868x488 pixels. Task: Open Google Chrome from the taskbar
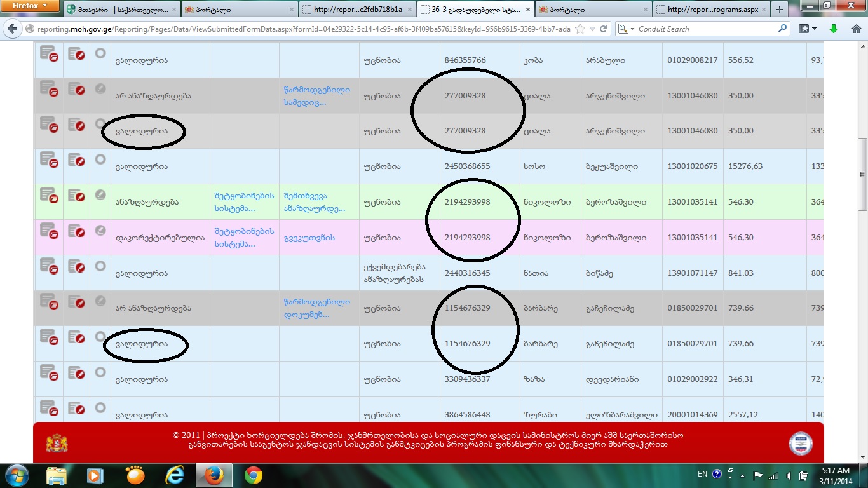point(253,475)
